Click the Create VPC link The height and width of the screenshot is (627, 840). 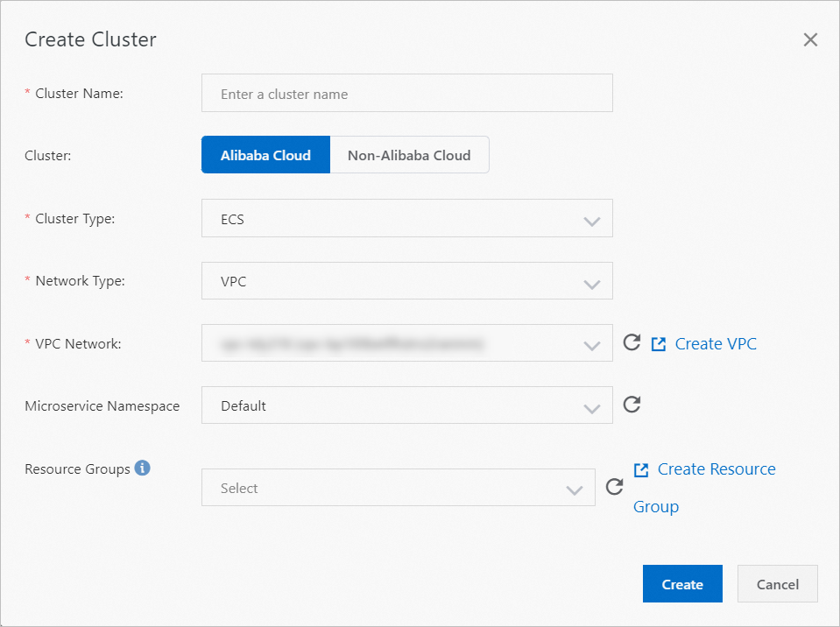point(716,344)
